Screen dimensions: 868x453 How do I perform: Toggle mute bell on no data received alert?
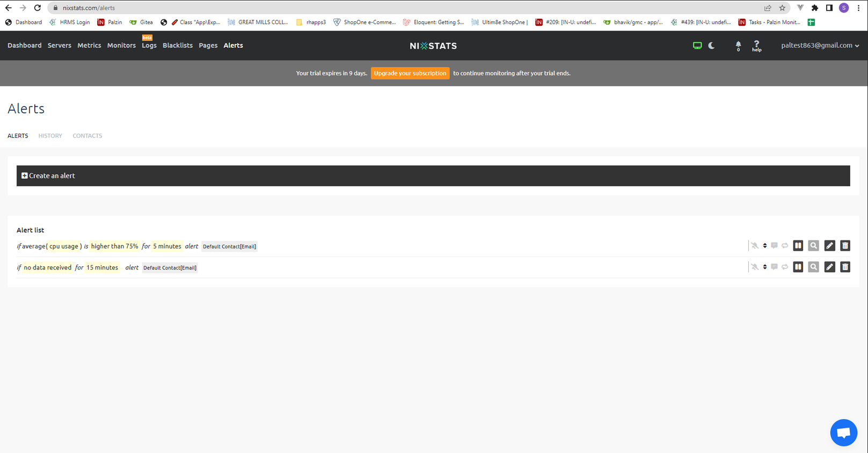click(755, 267)
